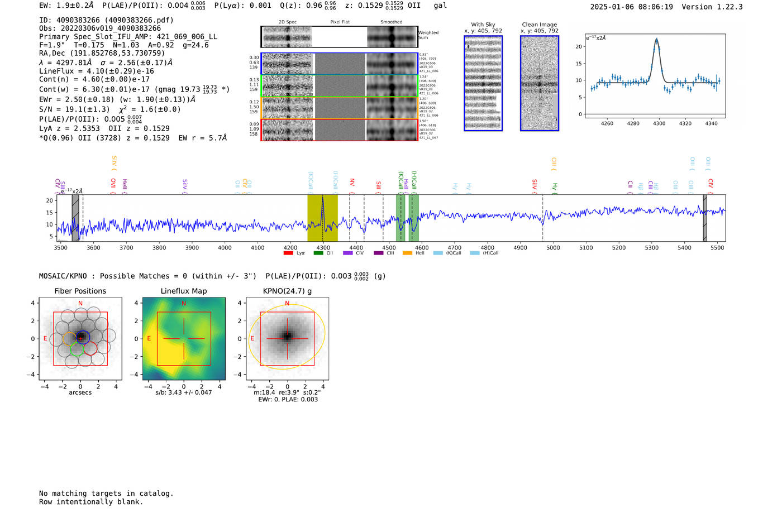Click the hatched gray band near 3550
Screen dimensions: 782x532
click(75, 218)
